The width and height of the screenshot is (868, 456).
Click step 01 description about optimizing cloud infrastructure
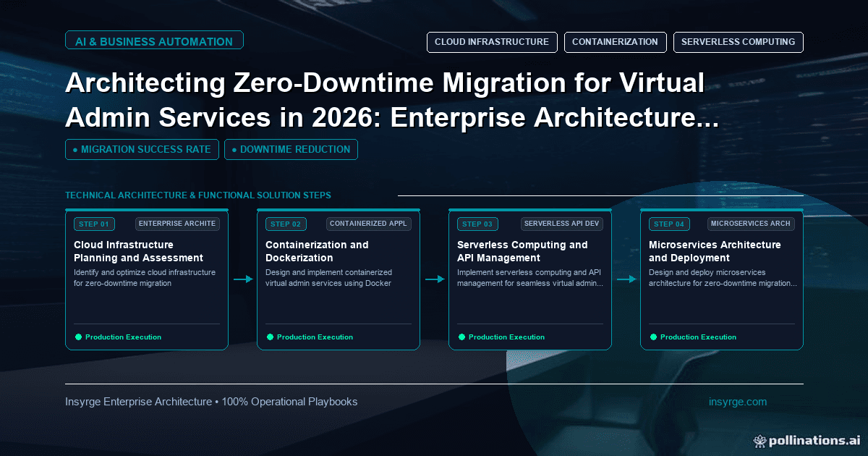tap(145, 278)
